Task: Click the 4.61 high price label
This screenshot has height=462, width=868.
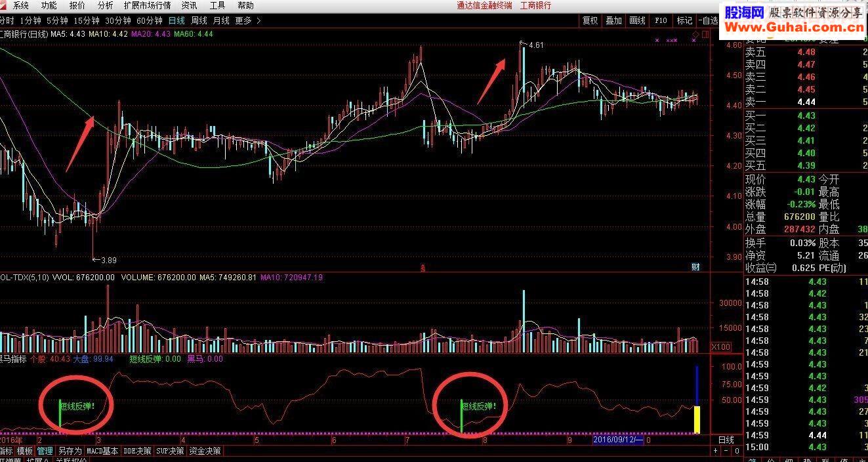Action: coord(535,45)
